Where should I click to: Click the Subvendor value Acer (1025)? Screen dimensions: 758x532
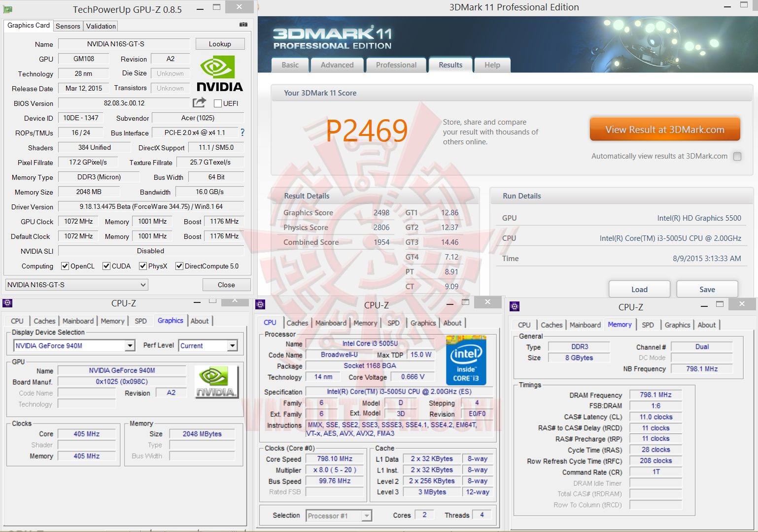tap(198, 118)
